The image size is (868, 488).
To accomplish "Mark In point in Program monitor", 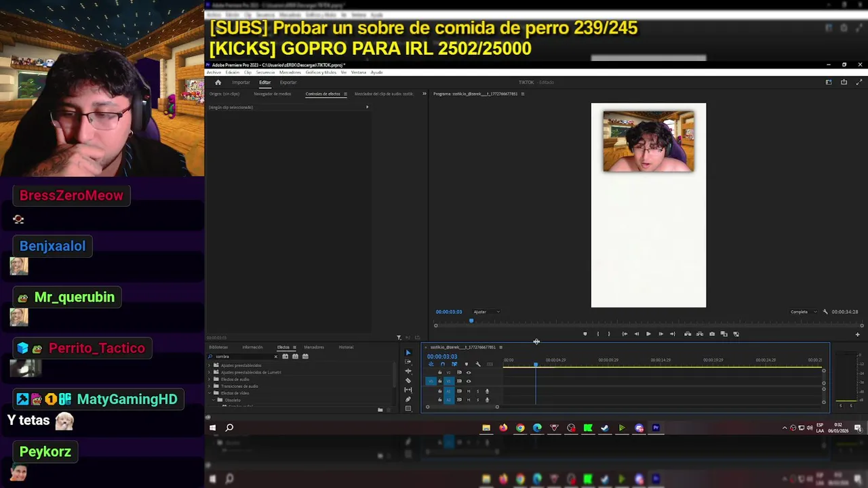I will tap(597, 333).
